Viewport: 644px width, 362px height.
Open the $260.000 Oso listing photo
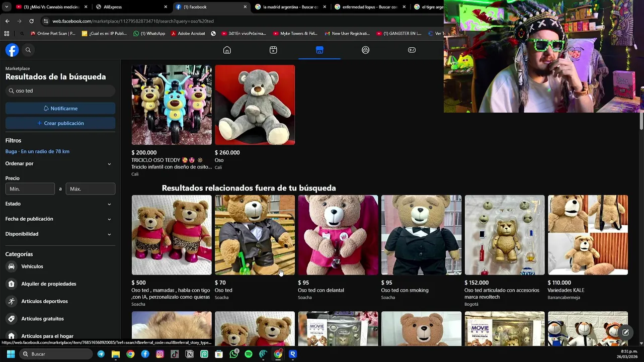[x=255, y=105]
